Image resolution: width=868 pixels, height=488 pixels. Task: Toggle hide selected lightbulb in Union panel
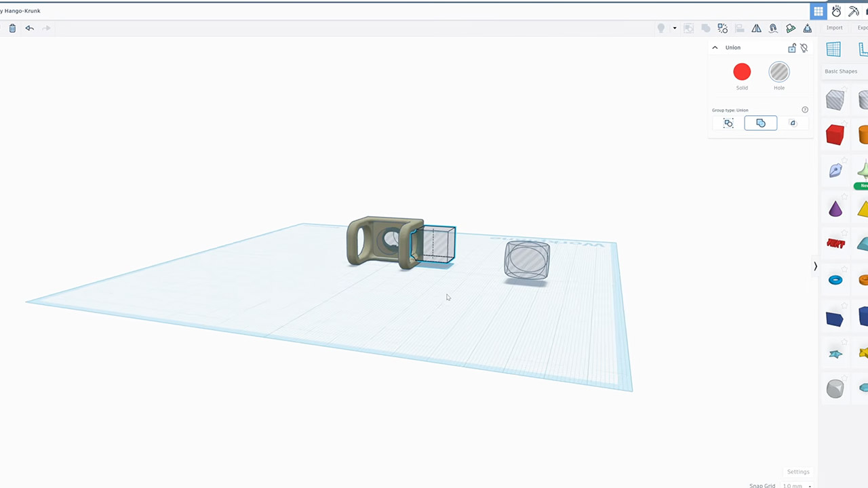click(804, 48)
